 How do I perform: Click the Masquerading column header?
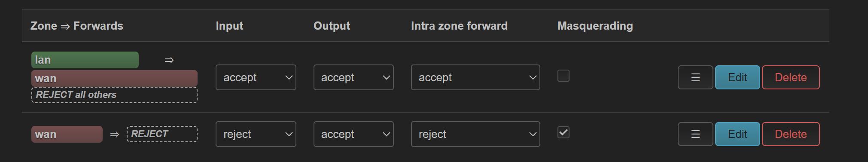pos(595,26)
